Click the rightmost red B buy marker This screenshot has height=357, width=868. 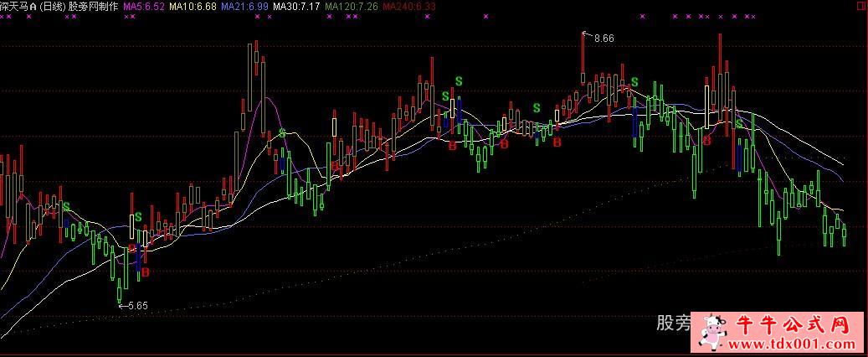coord(707,142)
